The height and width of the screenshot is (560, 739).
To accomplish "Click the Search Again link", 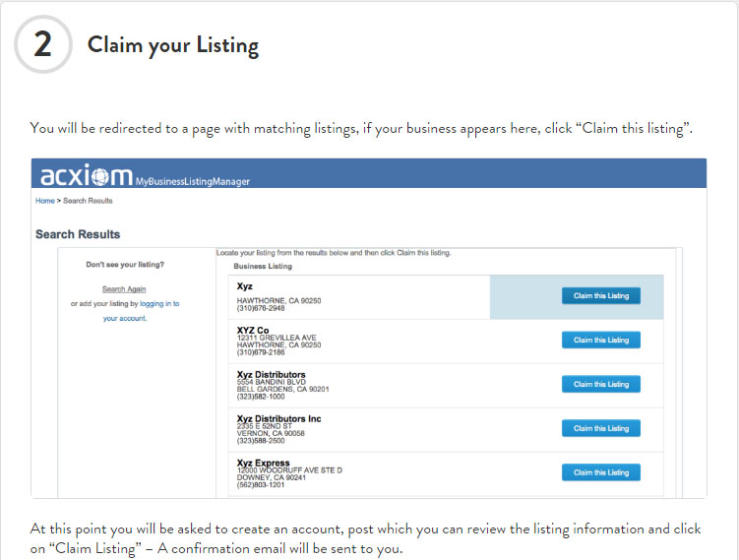I will (124, 289).
